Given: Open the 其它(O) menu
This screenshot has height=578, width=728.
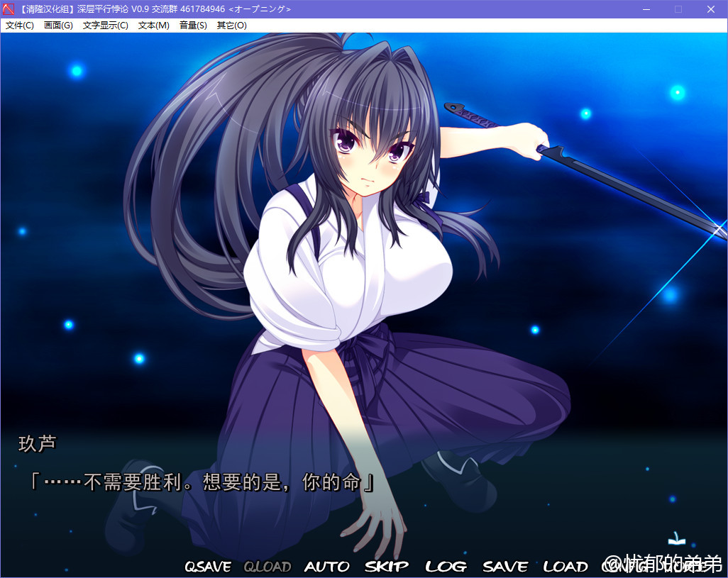Looking at the screenshot, I should click(231, 26).
